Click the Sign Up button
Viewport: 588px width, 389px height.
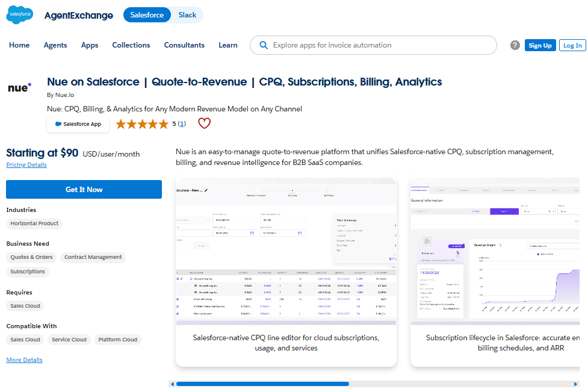[x=540, y=45]
